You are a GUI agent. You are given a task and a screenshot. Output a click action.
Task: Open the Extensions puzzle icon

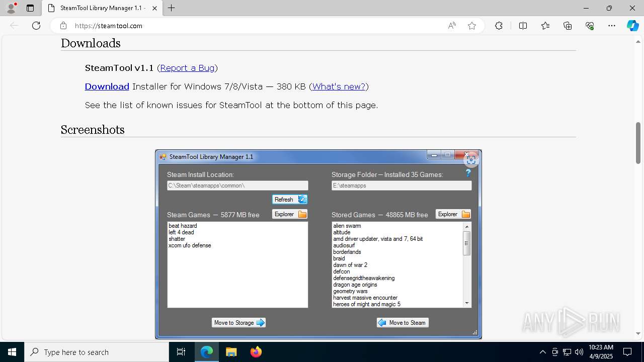pos(499,26)
